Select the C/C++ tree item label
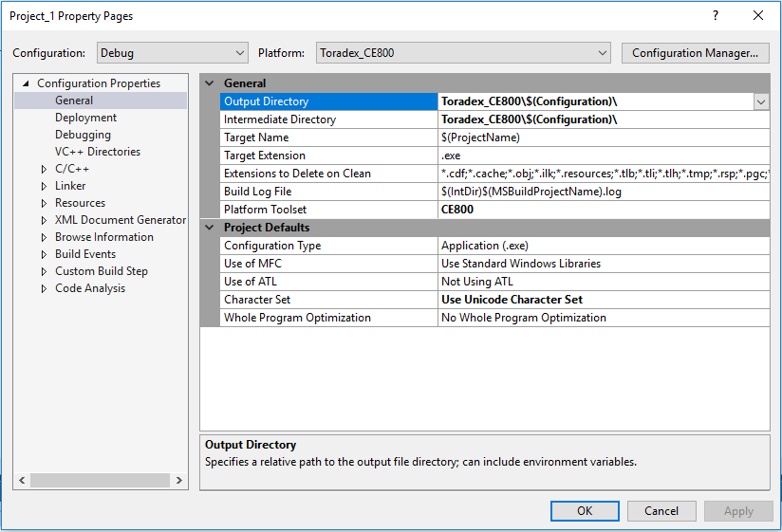The width and height of the screenshot is (782, 532). [72, 169]
